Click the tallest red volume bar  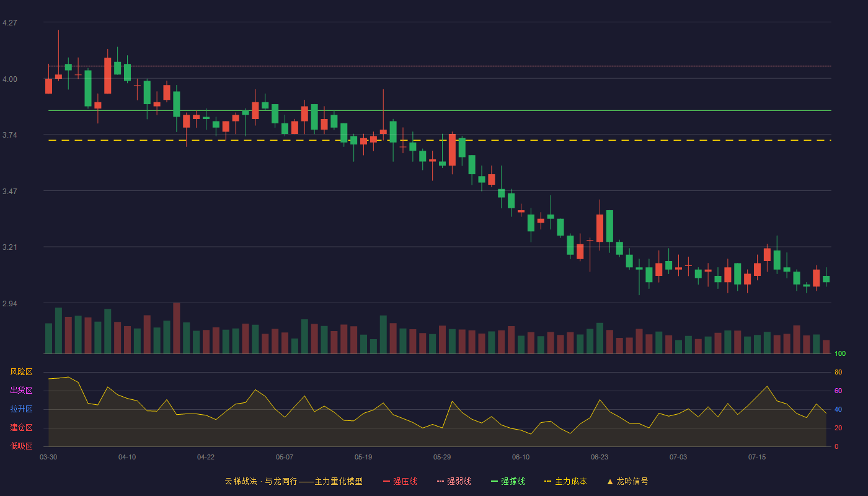click(177, 328)
